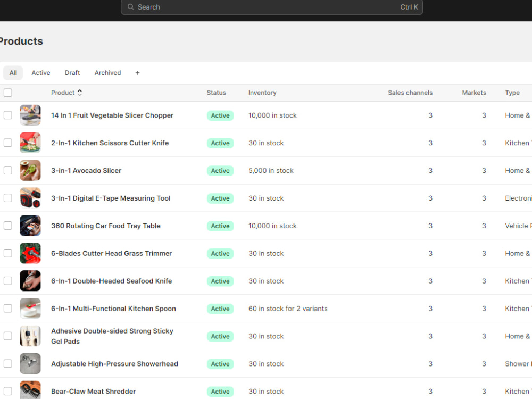
Task: Open Grass Trimmer product thumbnail
Action: click(30, 253)
